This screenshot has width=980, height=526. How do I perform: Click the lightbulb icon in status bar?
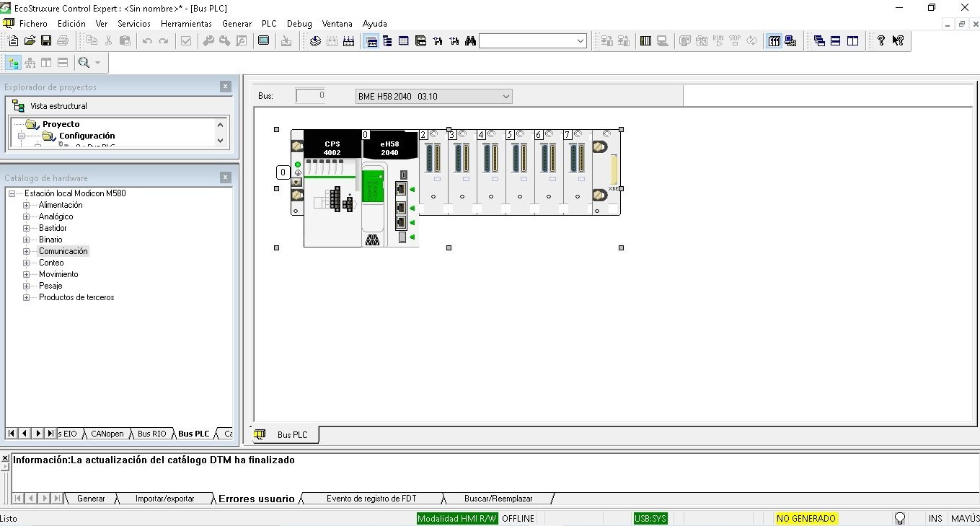pyautogui.click(x=899, y=518)
